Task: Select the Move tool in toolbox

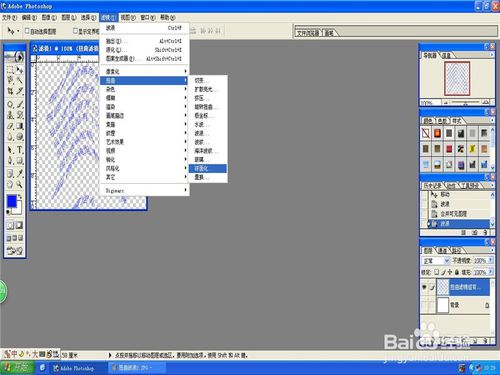Action: tap(20, 70)
